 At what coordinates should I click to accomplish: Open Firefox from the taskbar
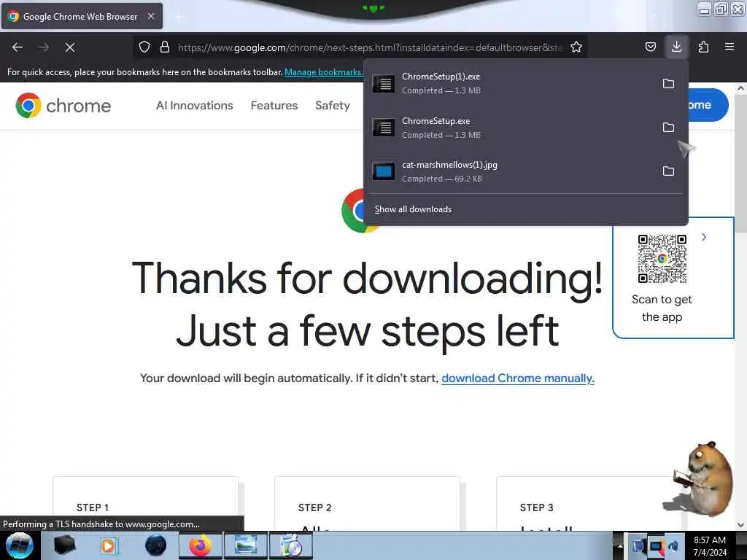[x=201, y=545]
